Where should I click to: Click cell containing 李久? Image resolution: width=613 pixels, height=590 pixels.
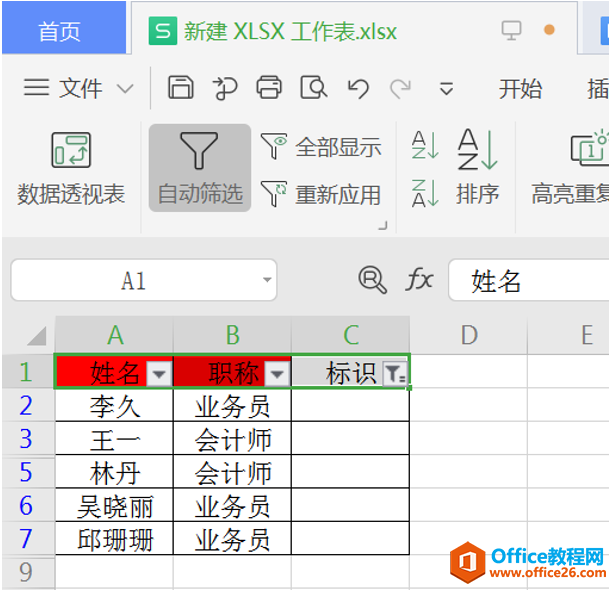click(x=114, y=405)
